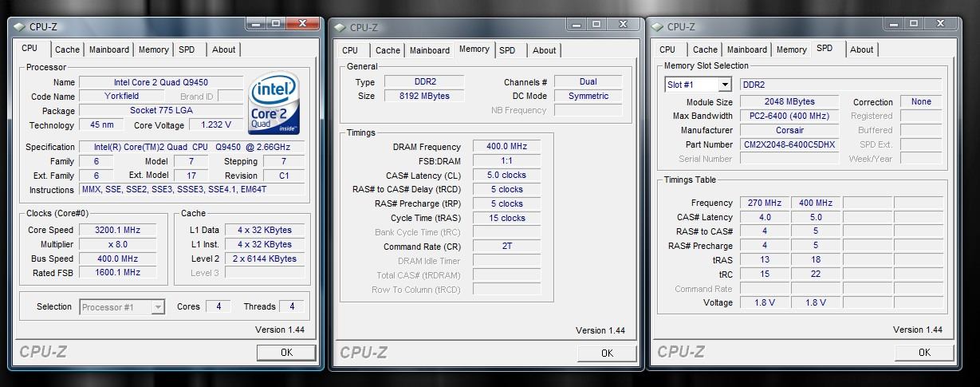Image resolution: width=980 pixels, height=387 pixels.
Task: Click the Multiplier value 'x 8.0'
Action: (x=117, y=244)
